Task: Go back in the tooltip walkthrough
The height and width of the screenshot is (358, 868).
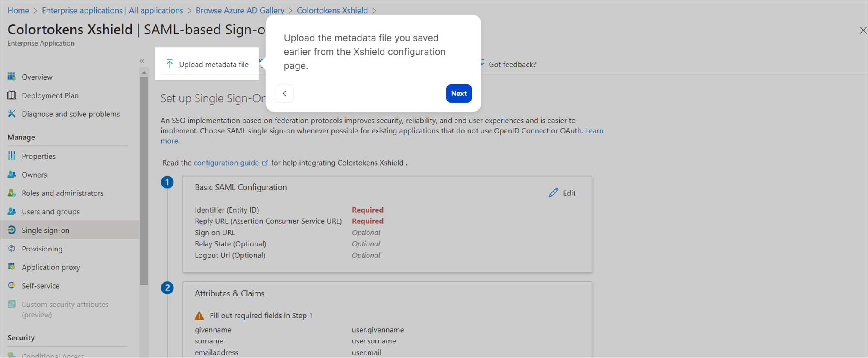Action: [x=284, y=93]
